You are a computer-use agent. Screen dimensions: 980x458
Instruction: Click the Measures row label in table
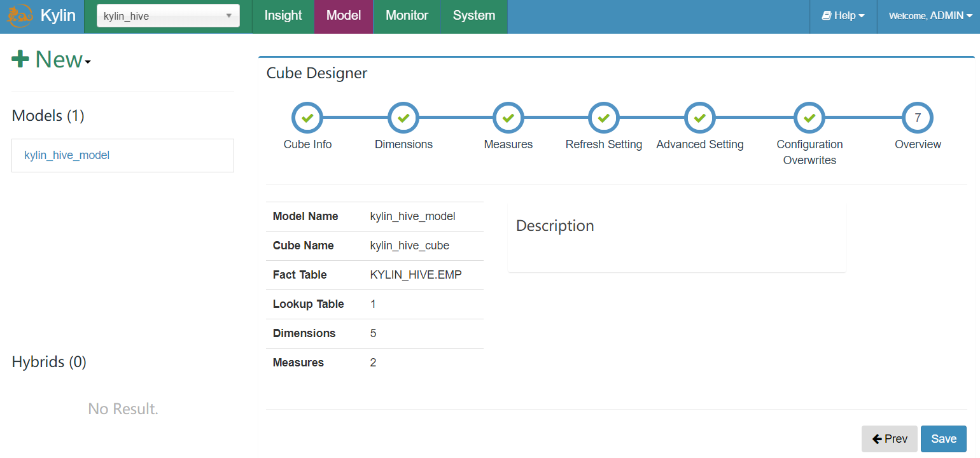pos(298,363)
